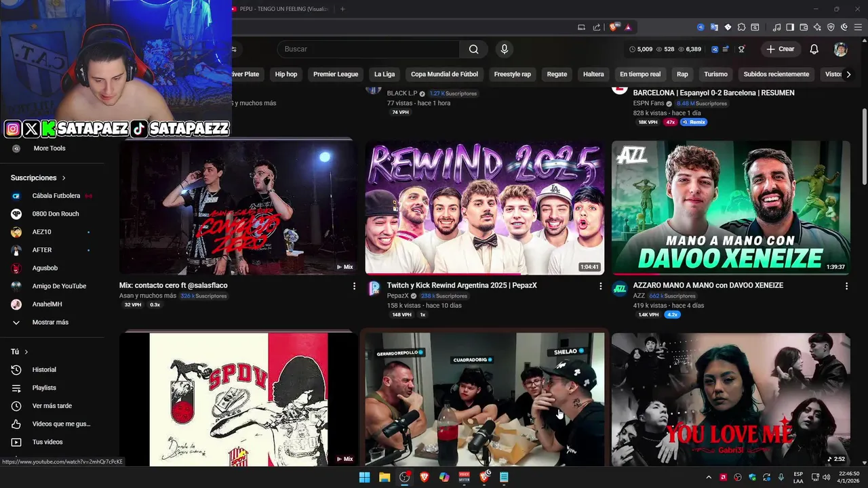
Task: Open the Google Translate extension icon
Action: (714, 27)
